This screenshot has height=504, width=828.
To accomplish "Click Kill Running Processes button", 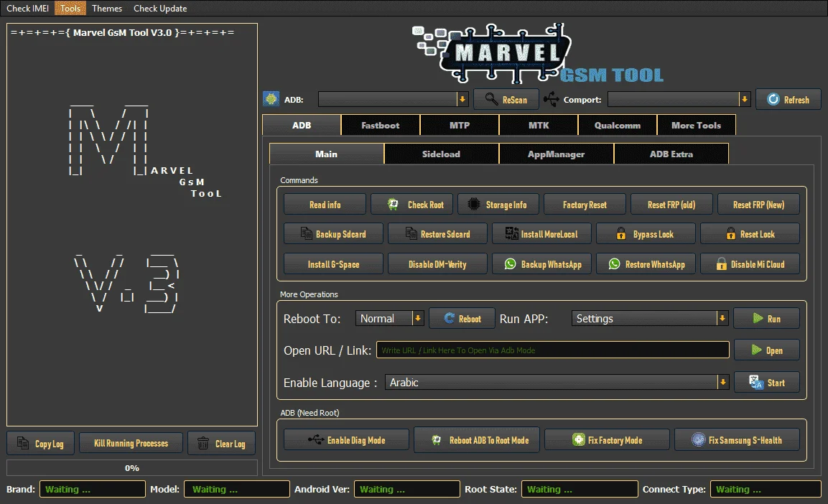I will coord(131,443).
